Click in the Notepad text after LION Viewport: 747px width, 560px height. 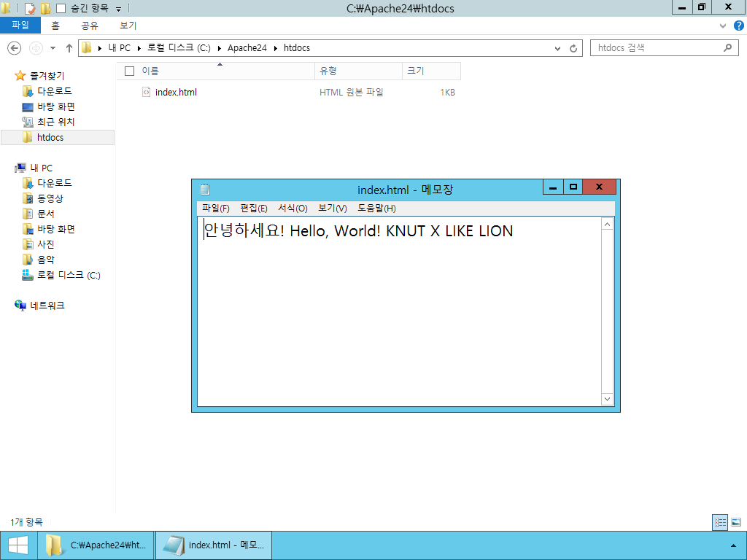[515, 231]
